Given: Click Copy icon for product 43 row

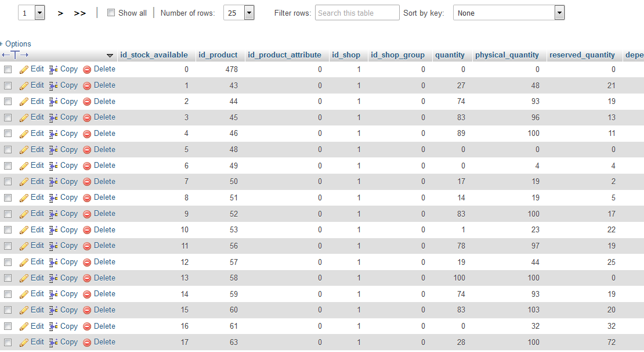Looking at the screenshot, I should coord(53,85).
